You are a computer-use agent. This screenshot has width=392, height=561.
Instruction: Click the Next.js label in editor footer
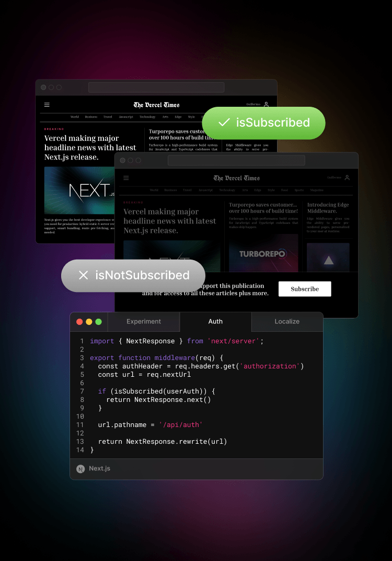tap(100, 469)
